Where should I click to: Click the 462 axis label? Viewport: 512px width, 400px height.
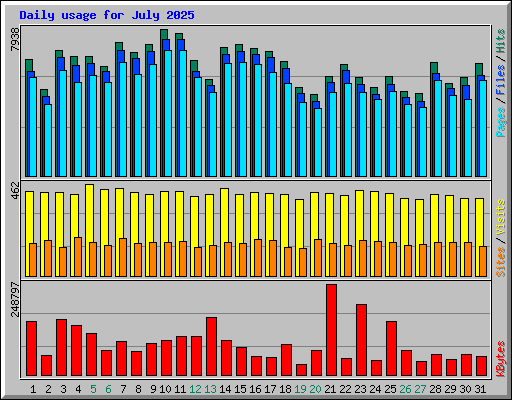tap(15, 191)
